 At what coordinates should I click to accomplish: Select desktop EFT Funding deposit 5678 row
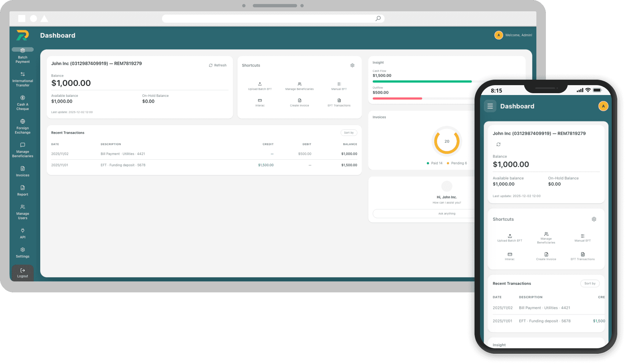tap(204, 165)
